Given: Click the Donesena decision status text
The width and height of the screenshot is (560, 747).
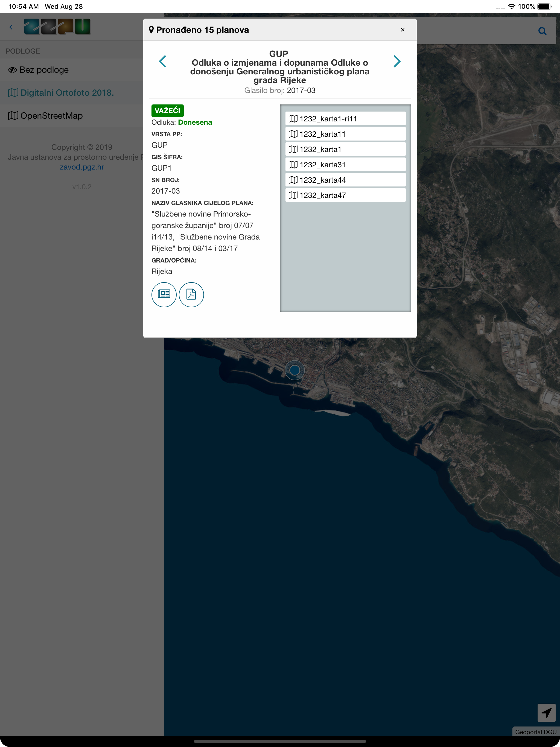Looking at the screenshot, I should click(195, 122).
